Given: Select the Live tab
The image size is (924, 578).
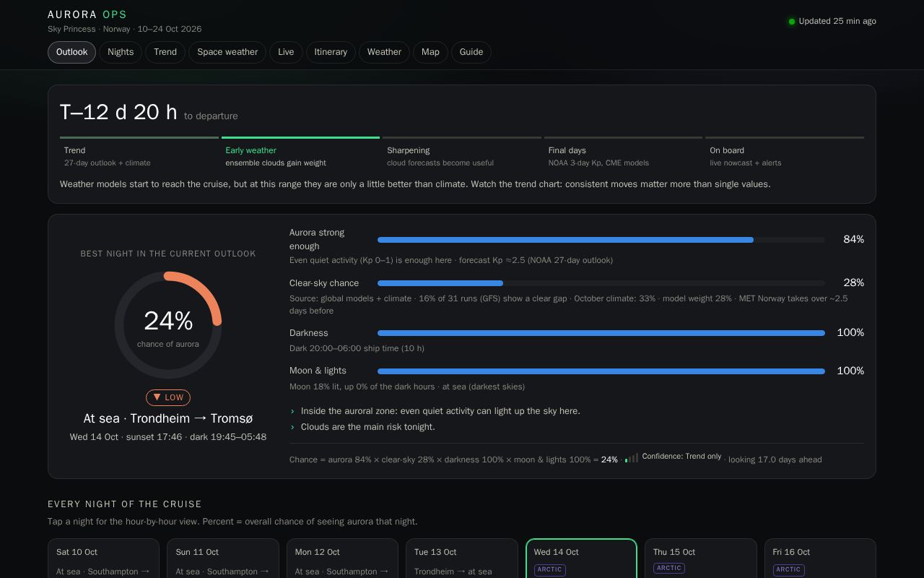Looking at the screenshot, I should point(286,52).
